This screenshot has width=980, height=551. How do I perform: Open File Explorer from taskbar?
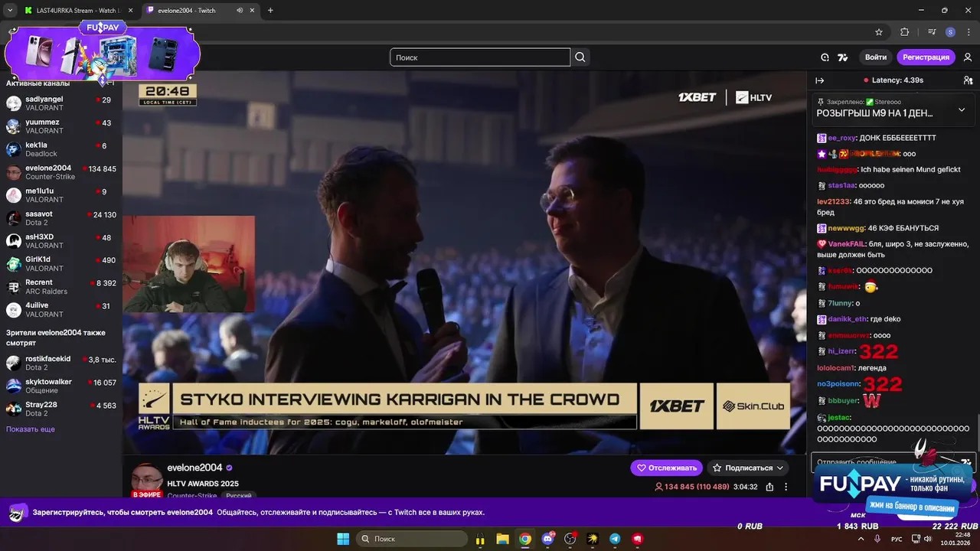coord(502,539)
